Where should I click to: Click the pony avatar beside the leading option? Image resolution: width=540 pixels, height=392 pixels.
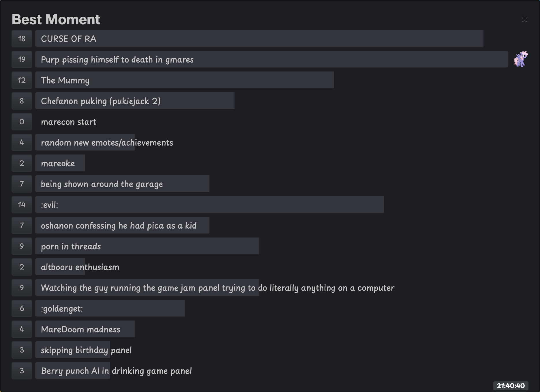click(521, 59)
